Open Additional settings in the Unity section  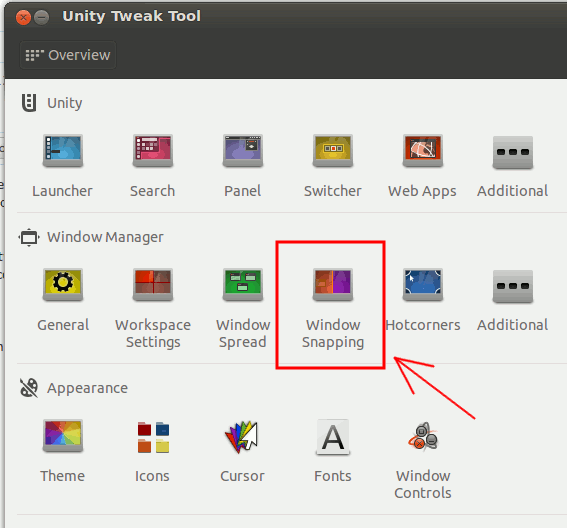tap(512, 152)
